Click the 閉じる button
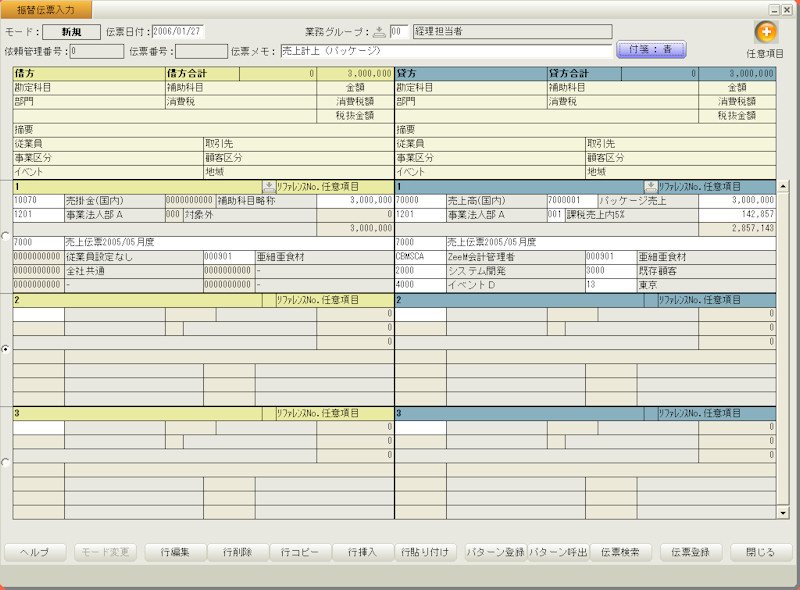This screenshot has height=590, width=800. click(x=760, y=552)
